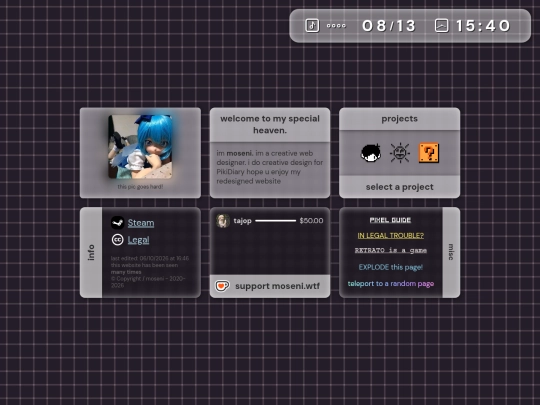Click the tajop donation progress bar
The image size is (540, 405).
coord(276,221)
